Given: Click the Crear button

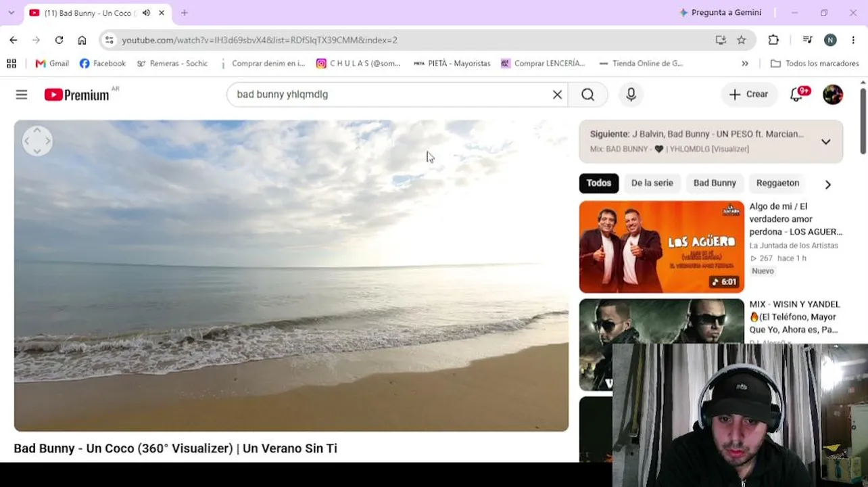Looking at the screenshot, I should click(749, 95).
